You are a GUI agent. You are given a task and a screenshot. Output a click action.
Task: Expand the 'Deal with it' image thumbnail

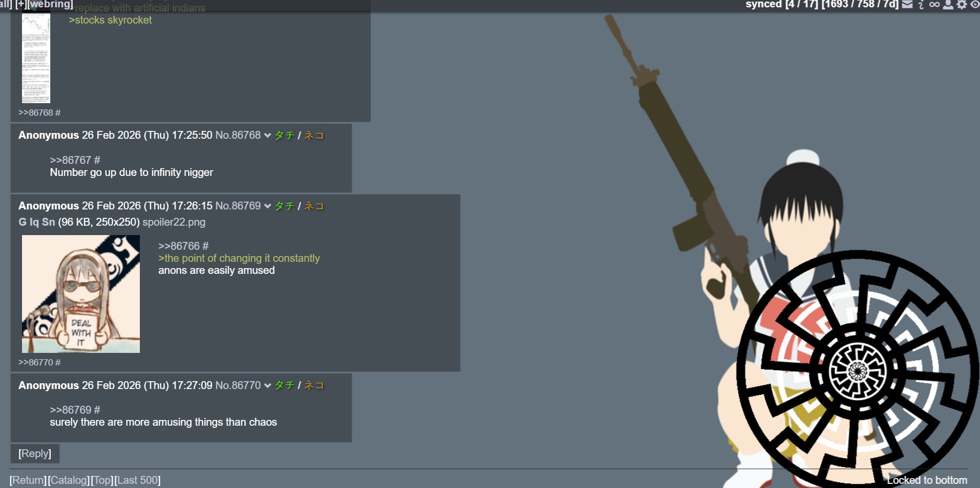point(81,294)
